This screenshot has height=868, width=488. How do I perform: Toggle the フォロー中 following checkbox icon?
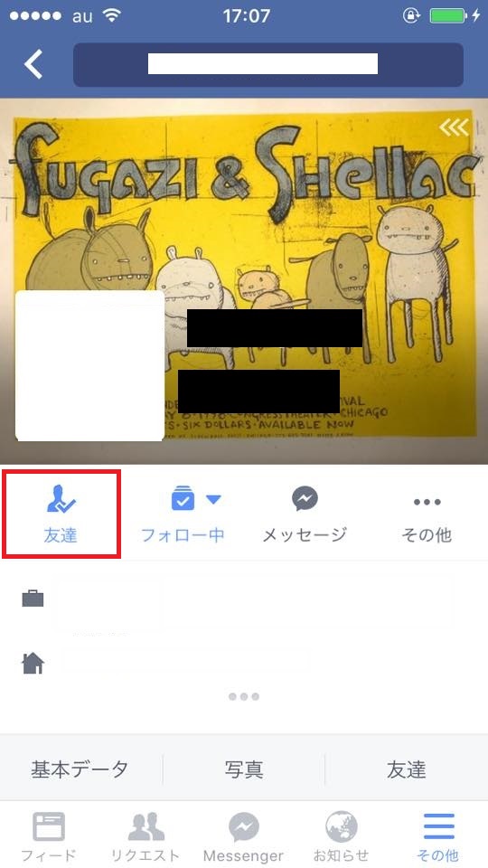click(183, 498)
